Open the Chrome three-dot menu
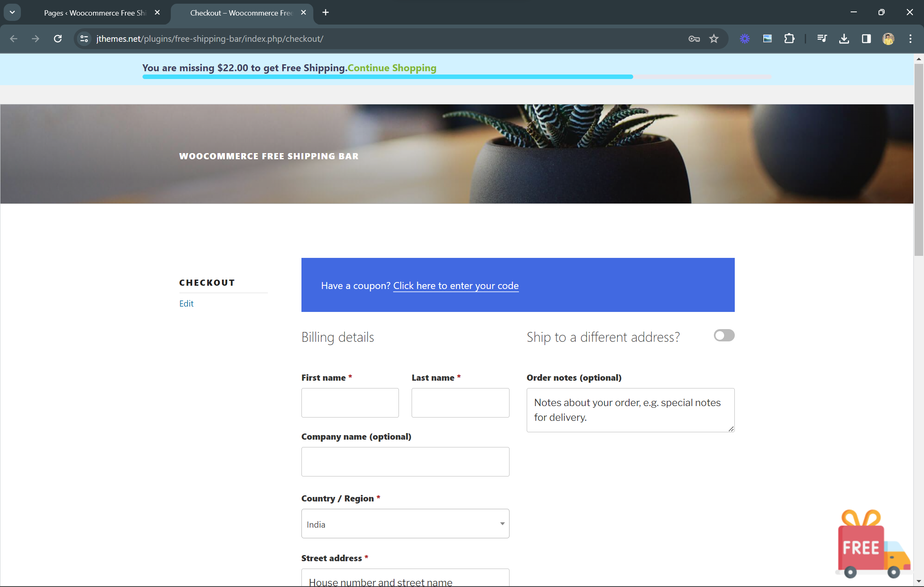 pyautogui.click(x=910, y=38)
